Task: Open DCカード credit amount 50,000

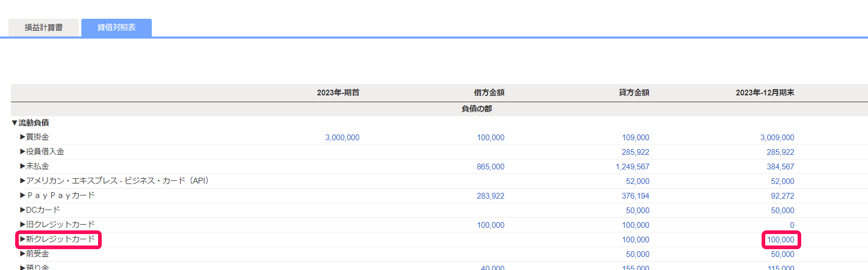Action: [x=637, y=211]
